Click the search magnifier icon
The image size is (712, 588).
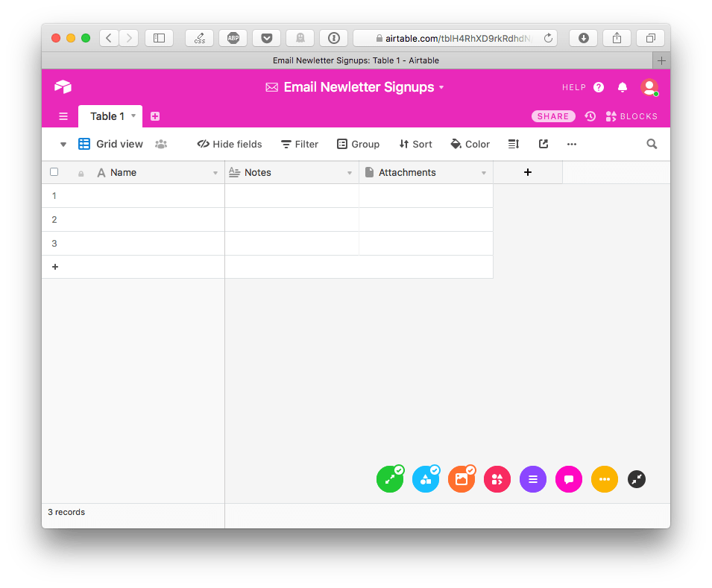pos(652,144)
